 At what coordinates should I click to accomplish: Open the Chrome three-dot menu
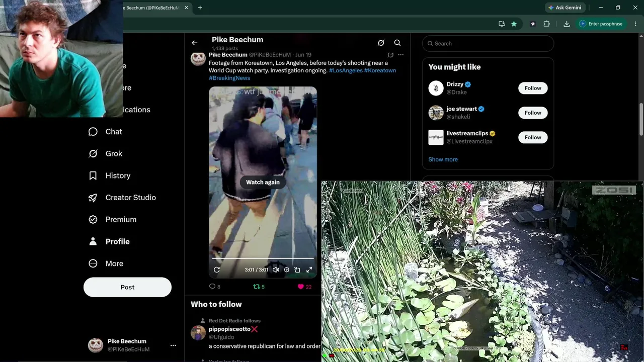coord(634,24)
